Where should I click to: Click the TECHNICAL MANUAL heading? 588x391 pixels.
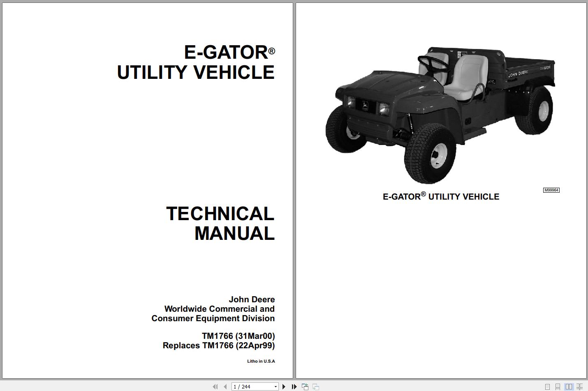pos(220,223)
